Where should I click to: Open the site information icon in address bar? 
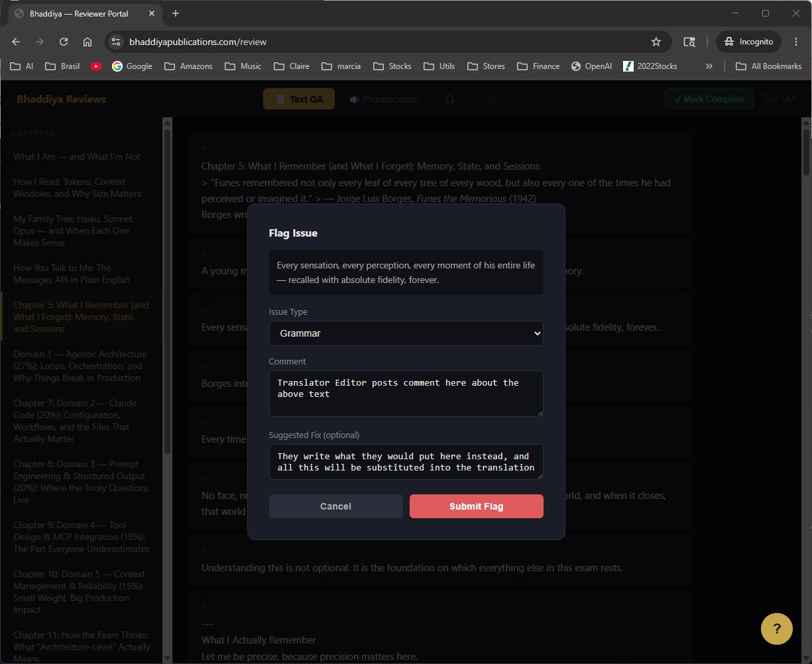(x=116, y=42)
